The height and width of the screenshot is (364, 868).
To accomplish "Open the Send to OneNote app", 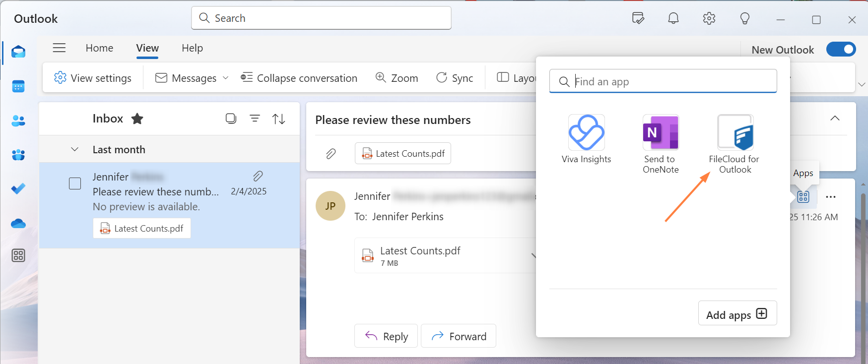I will tap(661, 133).
